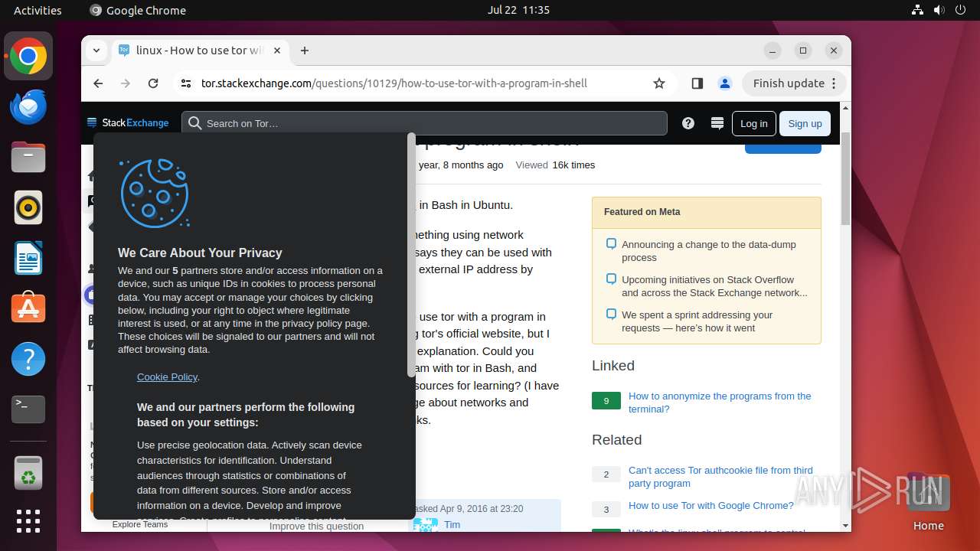
Task: Open 'How to use Tor with Google Chrome?' link
Action: 710,505
